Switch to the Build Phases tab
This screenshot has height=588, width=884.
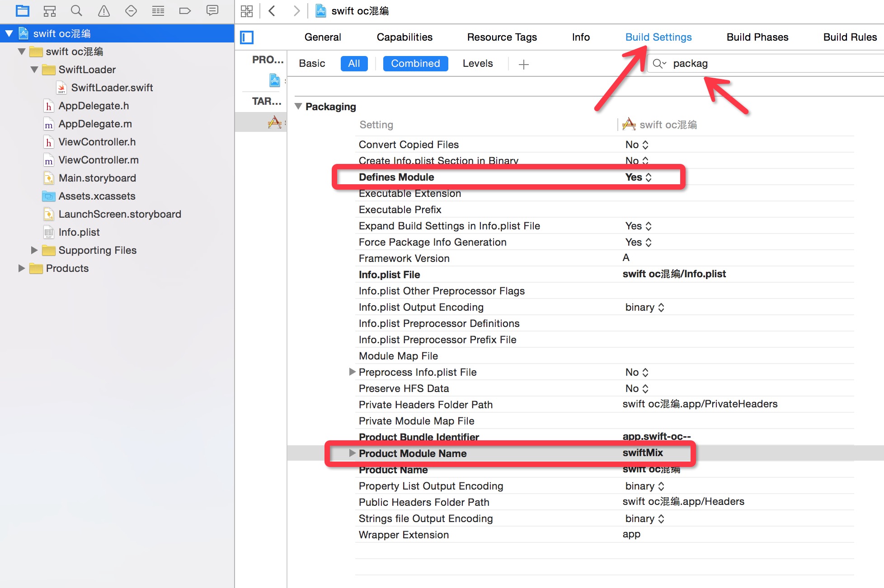pyautogui.click(x=757, y=37)
